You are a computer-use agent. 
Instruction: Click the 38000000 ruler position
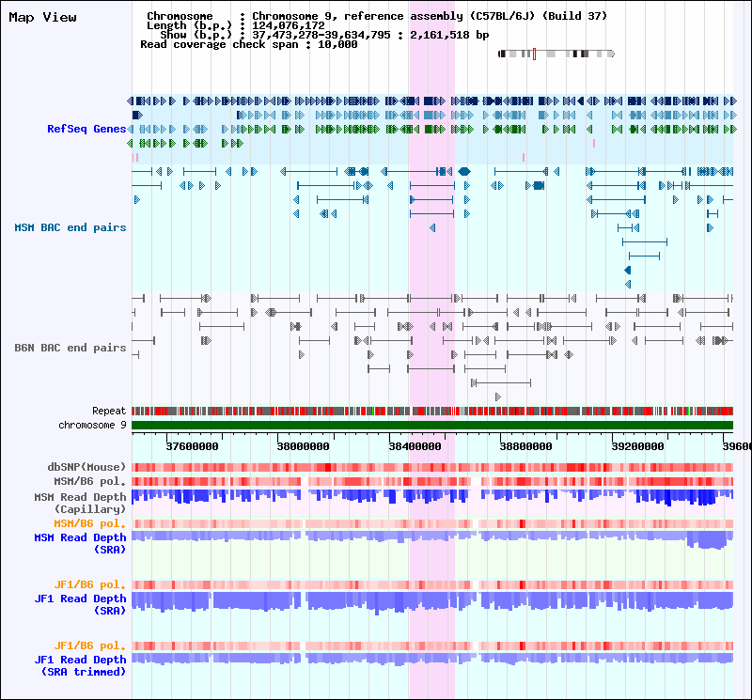(x=303, y=446)
